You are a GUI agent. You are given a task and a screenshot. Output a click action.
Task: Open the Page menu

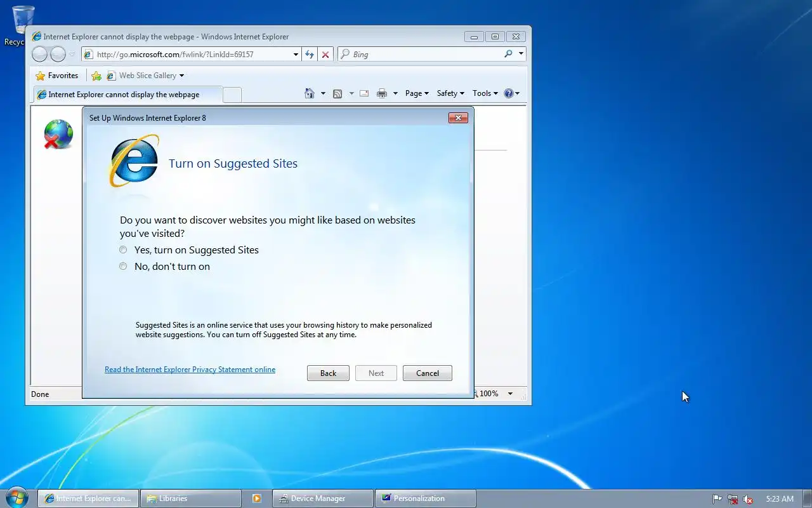click(x=417, y=93)
